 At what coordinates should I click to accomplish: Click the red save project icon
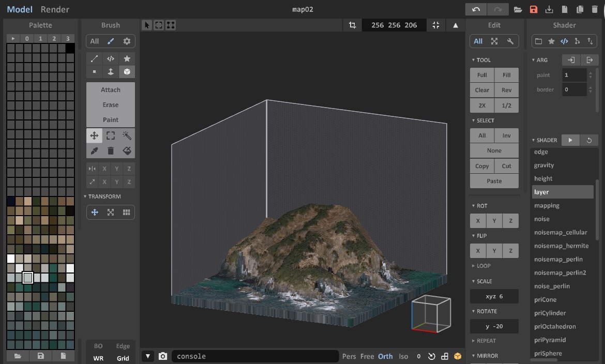[x=534, y=9]
